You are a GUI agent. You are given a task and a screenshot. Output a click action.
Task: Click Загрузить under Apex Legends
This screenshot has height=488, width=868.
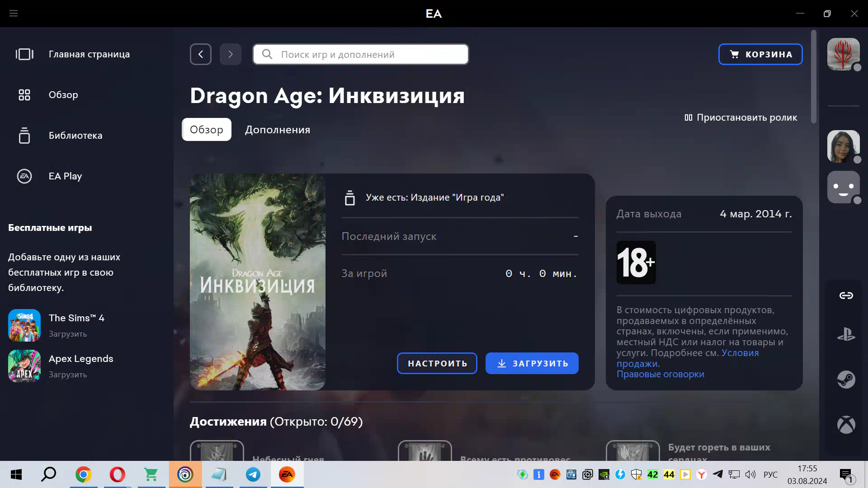(x=68, y=375)
